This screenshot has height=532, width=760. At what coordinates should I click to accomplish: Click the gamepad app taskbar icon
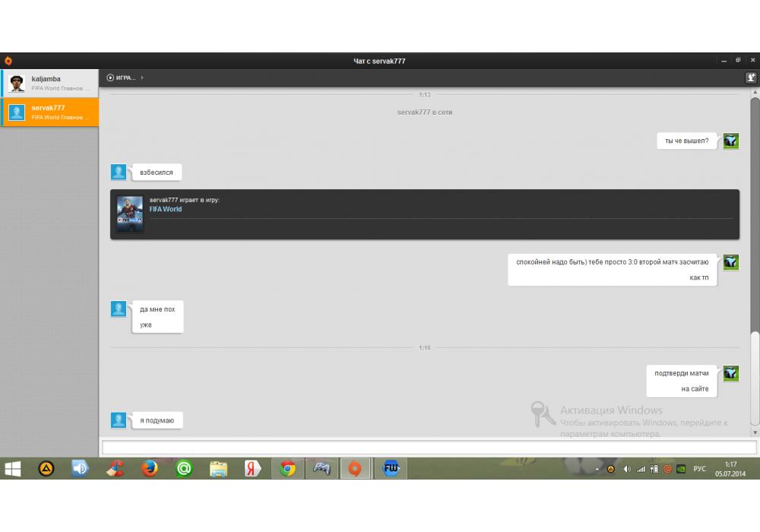(321, 468)
